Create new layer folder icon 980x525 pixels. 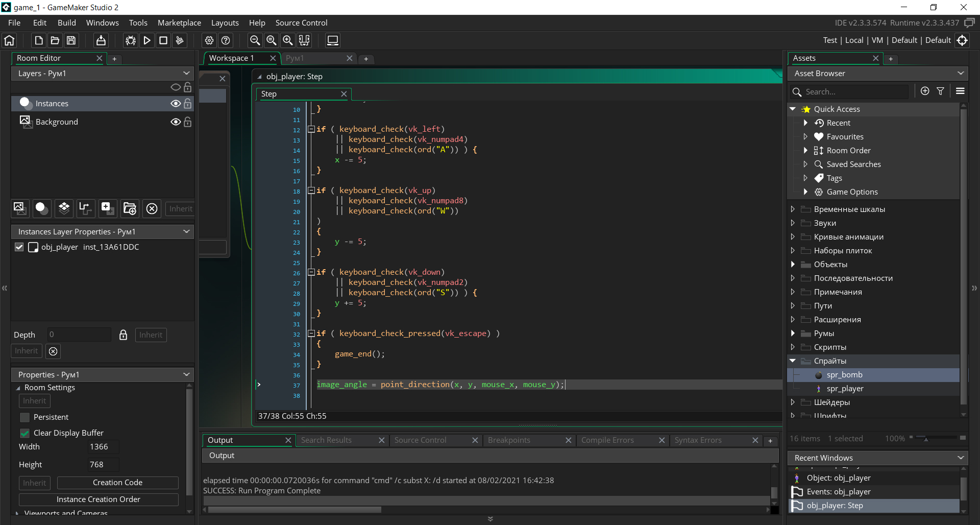pos(130,208)
